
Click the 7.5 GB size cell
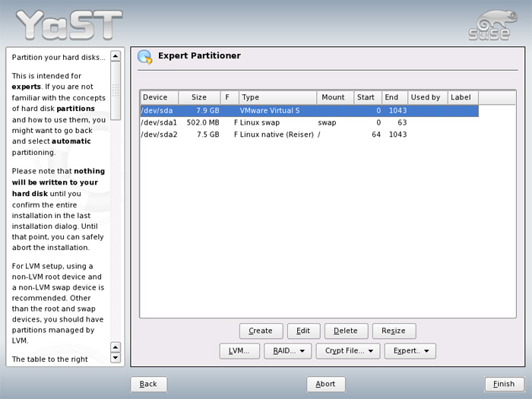coord(207,135)
